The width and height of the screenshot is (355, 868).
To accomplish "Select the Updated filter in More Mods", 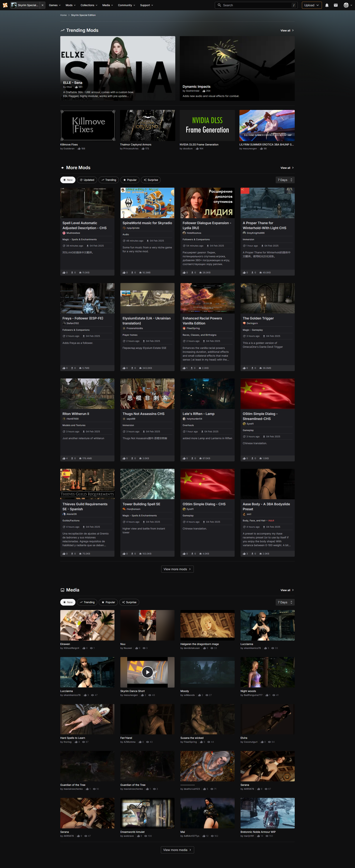I will [x=87, y=180].
